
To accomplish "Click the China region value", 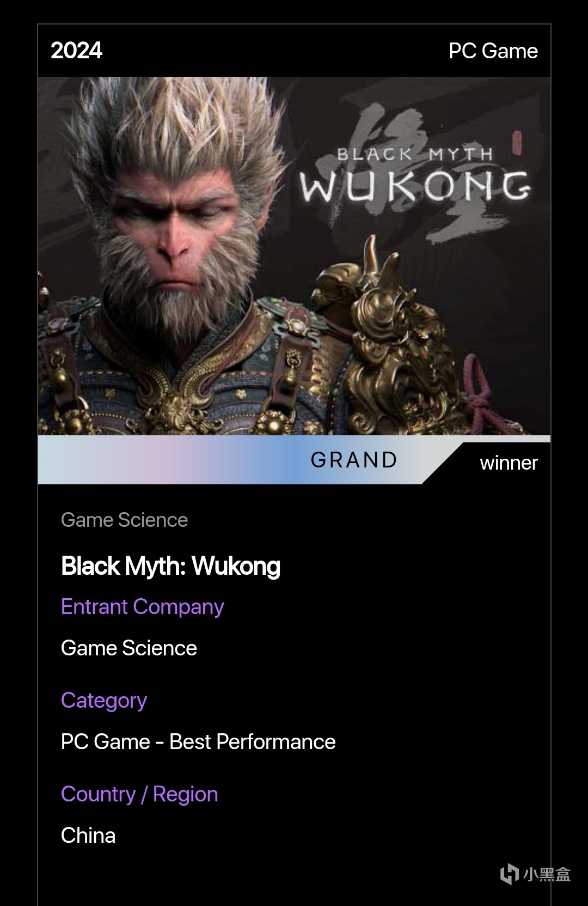I will click(x=88, y=835).
